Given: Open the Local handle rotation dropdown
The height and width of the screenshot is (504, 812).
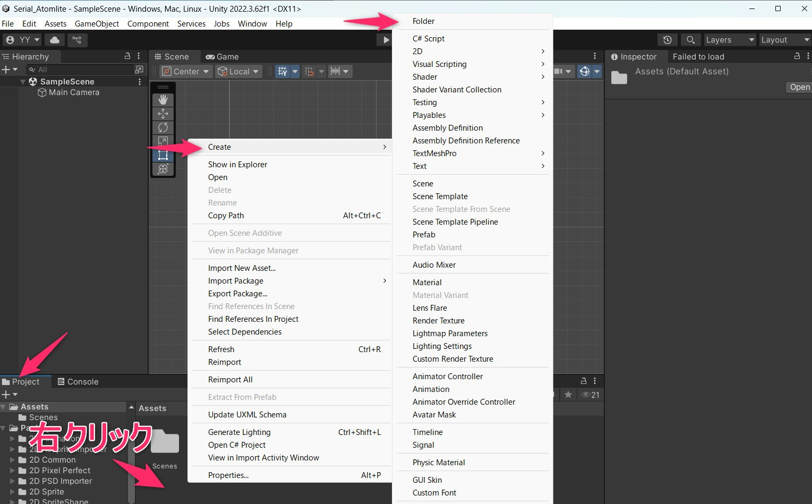Looking at the screenshot, I should [238, 71].
